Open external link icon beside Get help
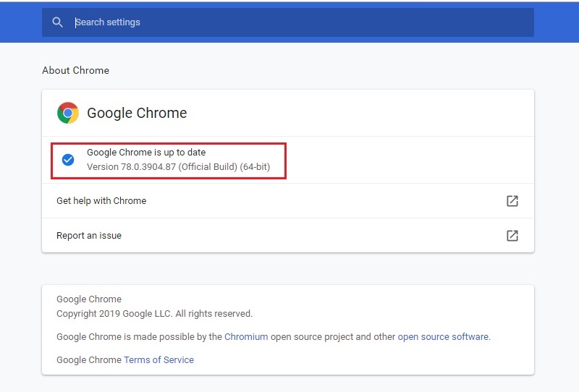The image size is (579, 392). coord(512,201)
